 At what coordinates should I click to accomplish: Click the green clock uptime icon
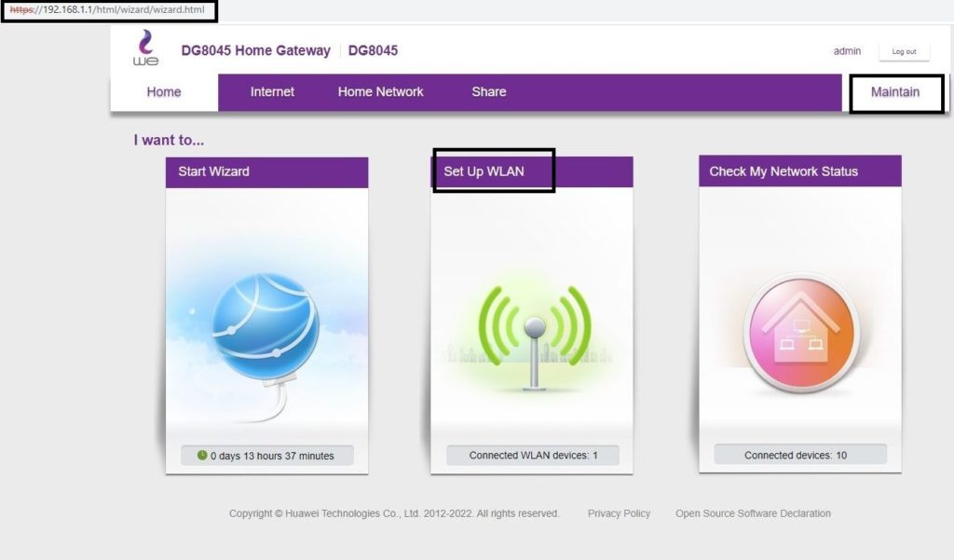tap(202, 456)
